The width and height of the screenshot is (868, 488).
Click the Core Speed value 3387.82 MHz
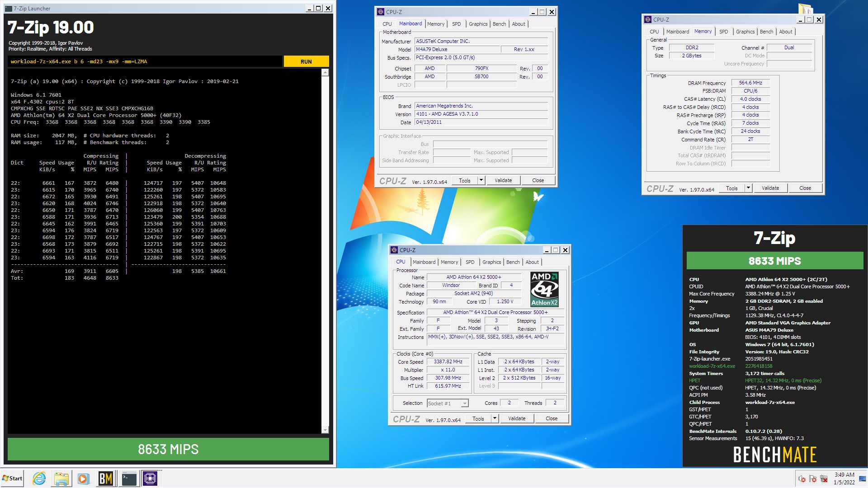point(448,362)
